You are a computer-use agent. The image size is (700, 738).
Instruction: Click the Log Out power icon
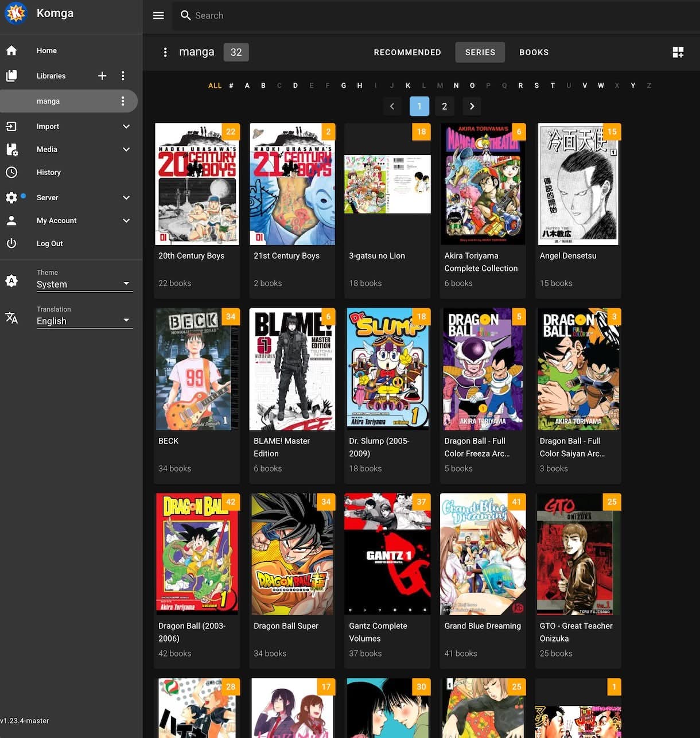point(11,243)
